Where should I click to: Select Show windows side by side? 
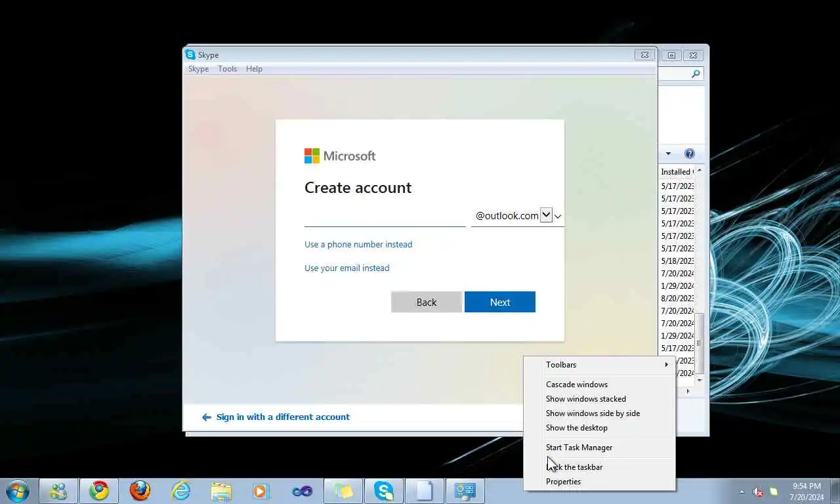[600, 413]
